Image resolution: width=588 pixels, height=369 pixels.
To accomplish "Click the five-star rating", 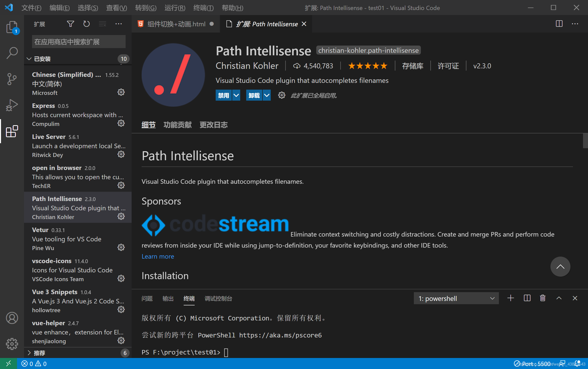I will click(368, 66).
